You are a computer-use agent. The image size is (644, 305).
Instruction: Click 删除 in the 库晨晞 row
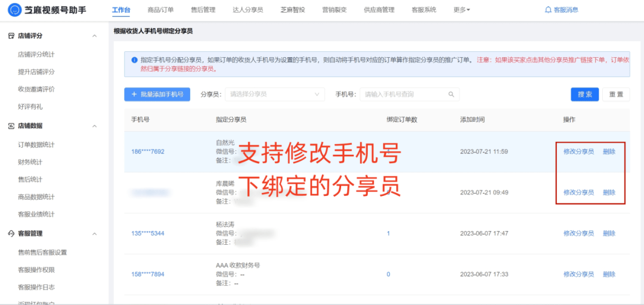(x=609, y=192)
